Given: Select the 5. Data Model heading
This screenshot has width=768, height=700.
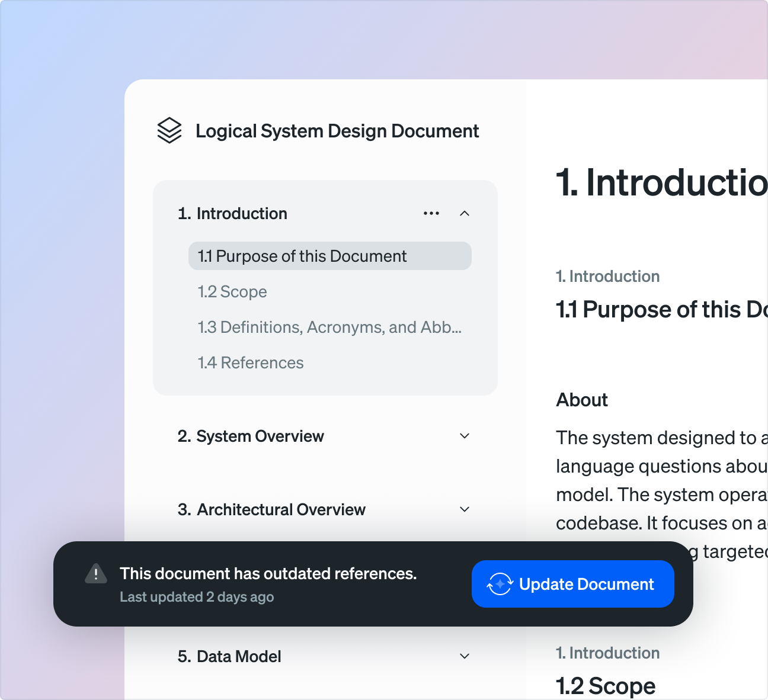Looking at the screenshot, I should pos(229,656).
